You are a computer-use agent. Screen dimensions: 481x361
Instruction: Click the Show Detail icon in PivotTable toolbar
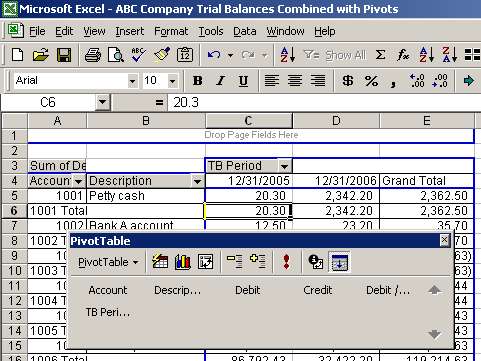tap(258, 262)
